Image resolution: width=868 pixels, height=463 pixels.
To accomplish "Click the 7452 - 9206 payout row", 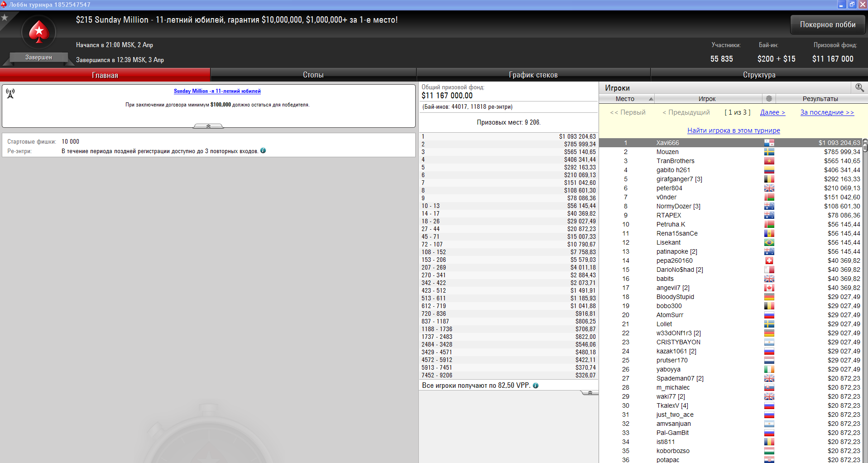I will [508, 375].
